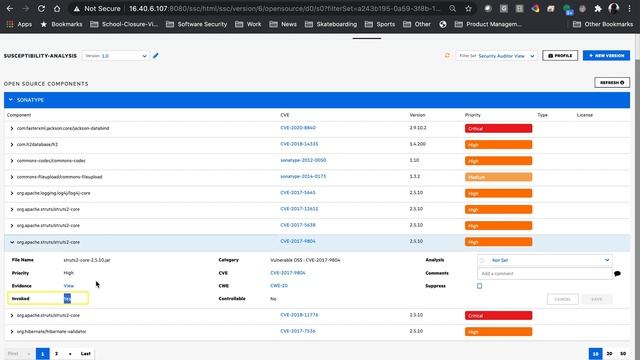Open the Bookmarks folder in bookmarks bar
640x360 pixels.
pos(62,24)
